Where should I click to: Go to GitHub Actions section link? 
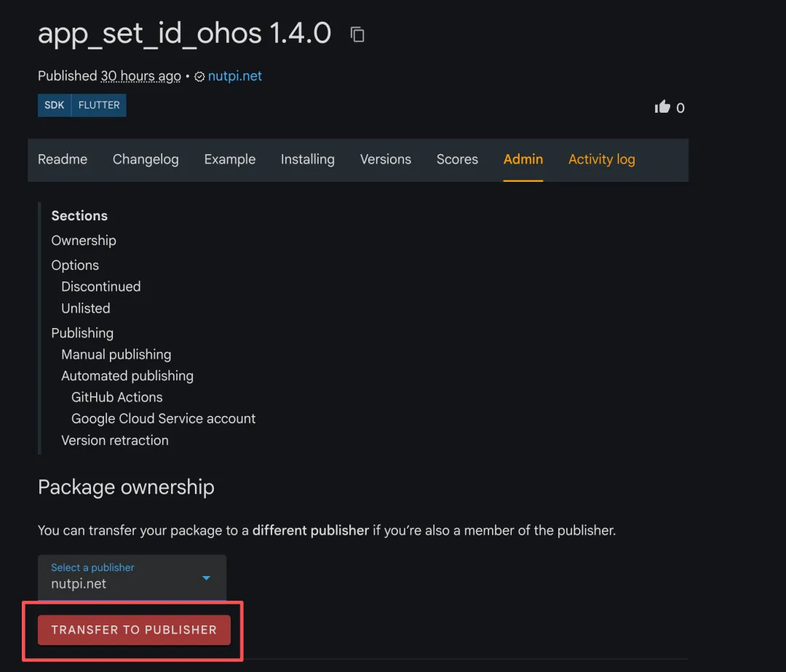pyautogui.click(x=116, y=397)
